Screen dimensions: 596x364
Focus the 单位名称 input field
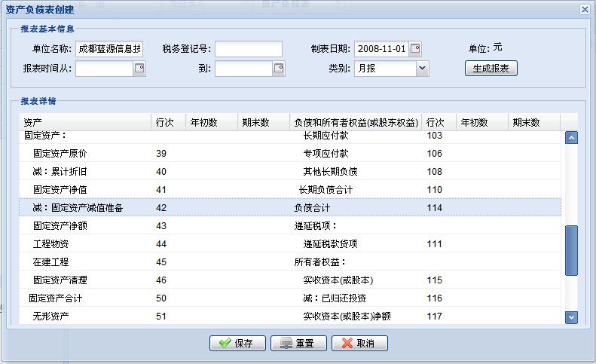click(109, 49)
